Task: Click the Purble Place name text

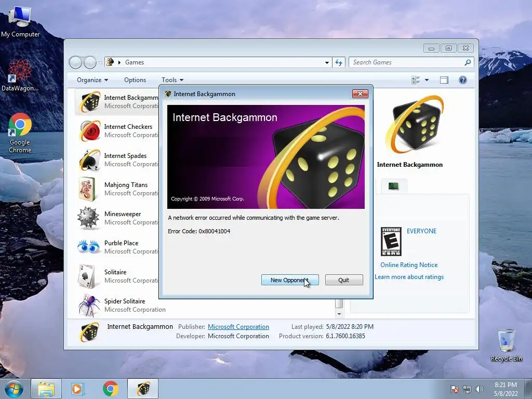Action: tap(121, 243)
